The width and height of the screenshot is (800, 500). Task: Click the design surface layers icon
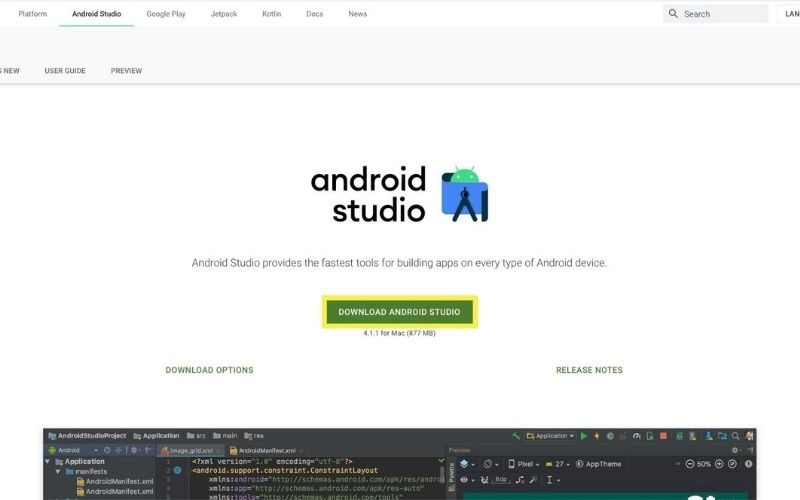pyautogui.click(x=464, y=464)
